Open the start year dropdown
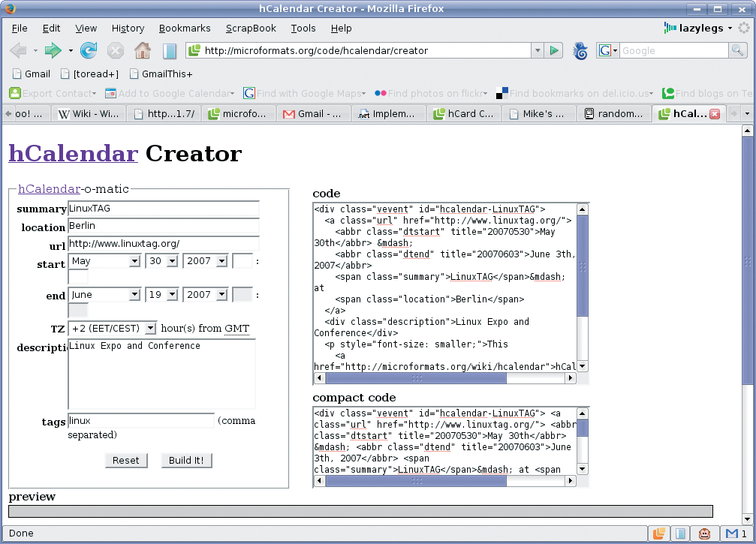This screenshot has width=756, height=544. 205,261
